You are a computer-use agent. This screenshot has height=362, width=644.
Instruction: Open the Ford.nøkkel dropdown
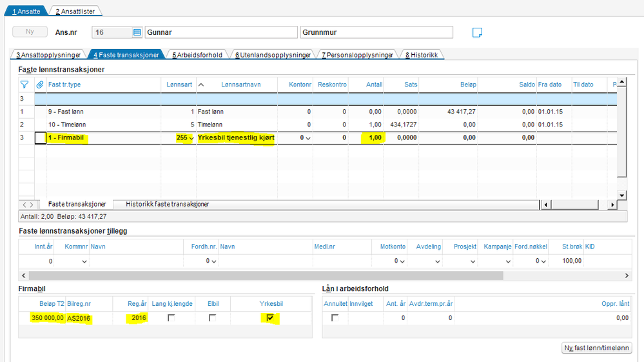pos(543,261)
